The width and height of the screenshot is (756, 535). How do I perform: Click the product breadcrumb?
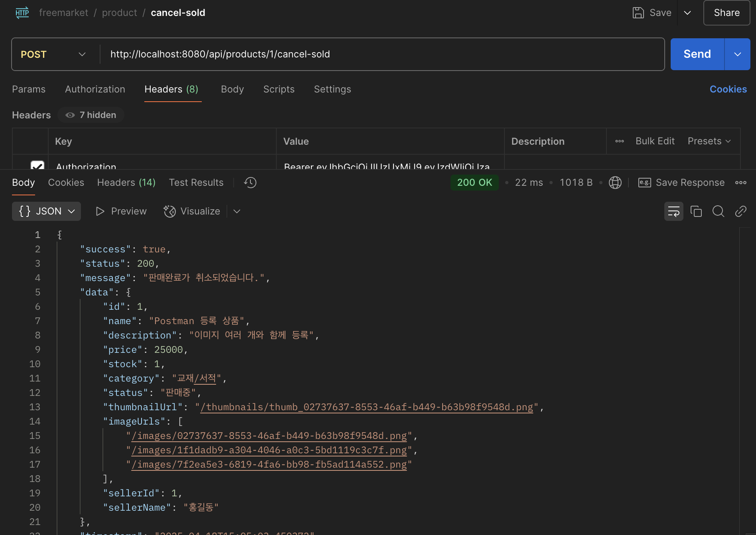tap(120, 13)
